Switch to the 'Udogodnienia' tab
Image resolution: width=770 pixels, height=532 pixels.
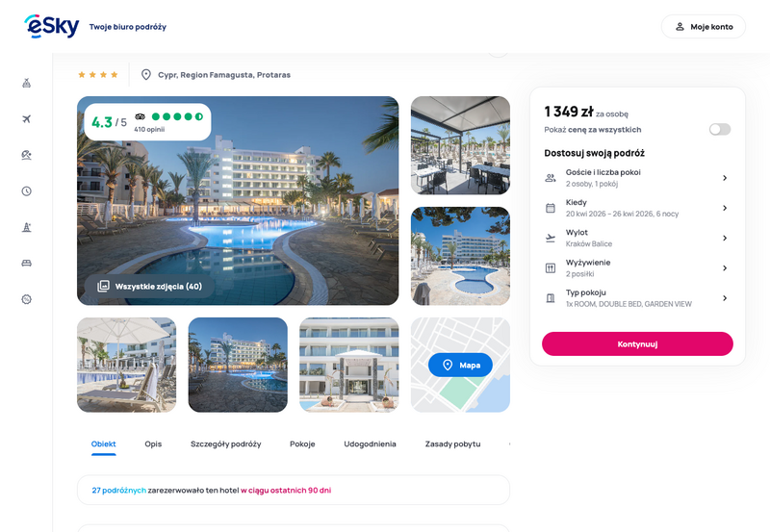(x=370, y=443)
